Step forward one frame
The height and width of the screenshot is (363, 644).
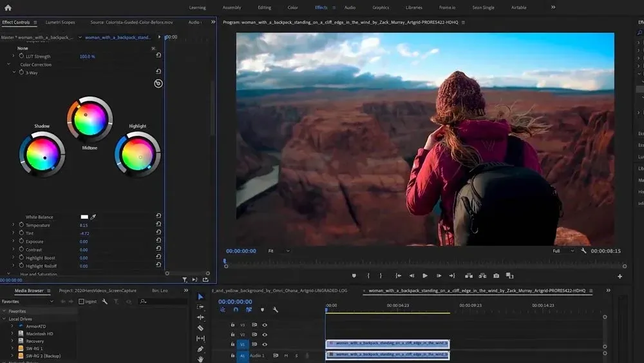pos(439,276)
